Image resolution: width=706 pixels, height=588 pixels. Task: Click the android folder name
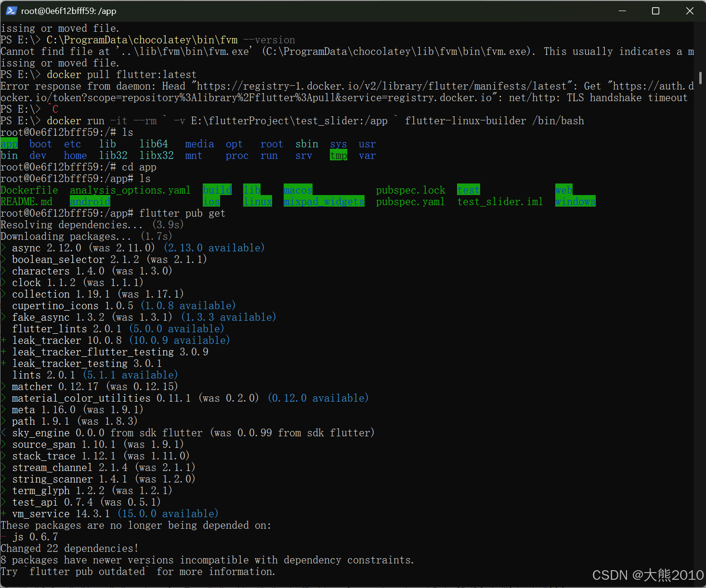coord(90,201)
